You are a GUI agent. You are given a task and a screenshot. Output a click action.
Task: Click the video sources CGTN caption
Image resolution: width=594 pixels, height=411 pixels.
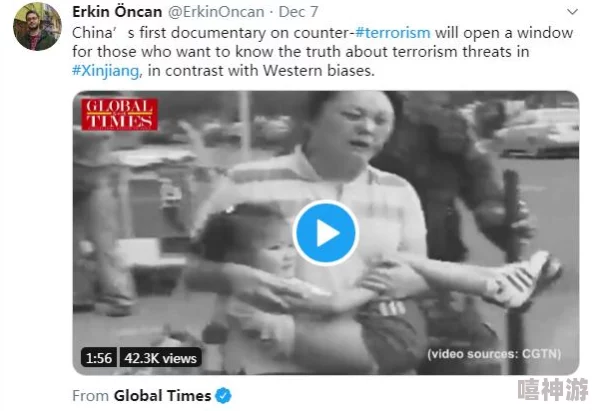point(494,354)
